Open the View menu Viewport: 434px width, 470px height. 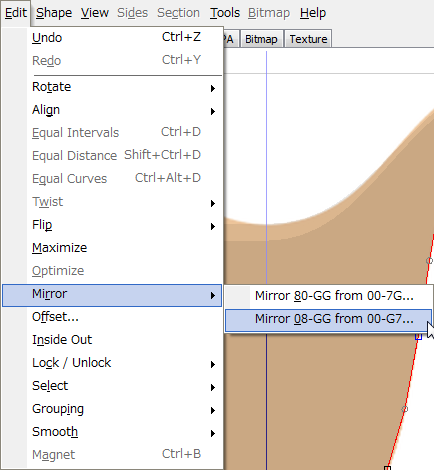point(95,13)
